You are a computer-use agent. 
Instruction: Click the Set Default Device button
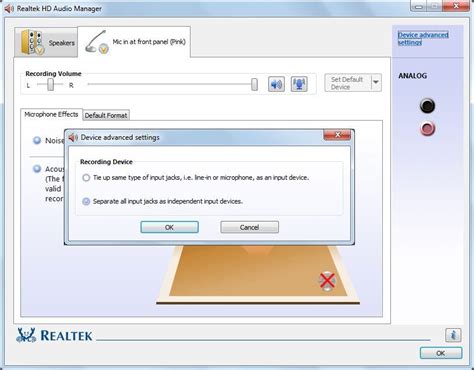tap(347, 83)
